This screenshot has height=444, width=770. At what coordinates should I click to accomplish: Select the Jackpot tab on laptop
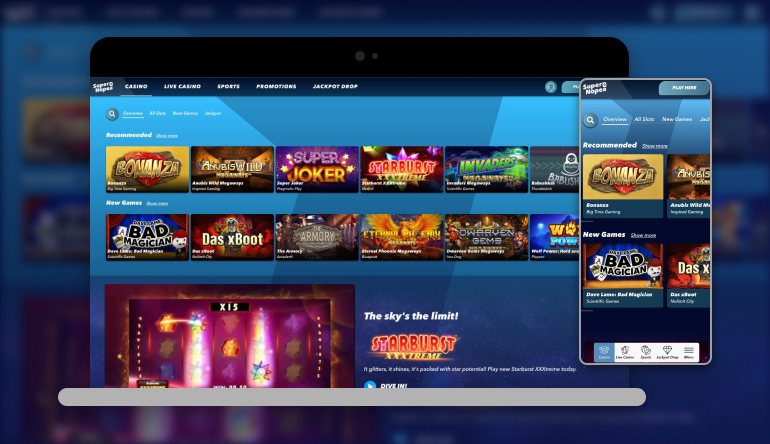point(213,113)
